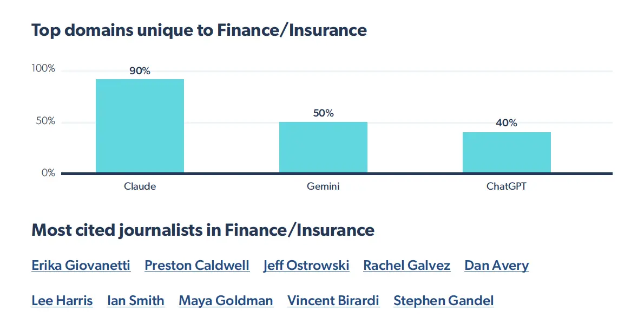Screen dimensions: 644x323
Task: Click the Jeff Ostrowski link
Action: [x=306, y=266]
